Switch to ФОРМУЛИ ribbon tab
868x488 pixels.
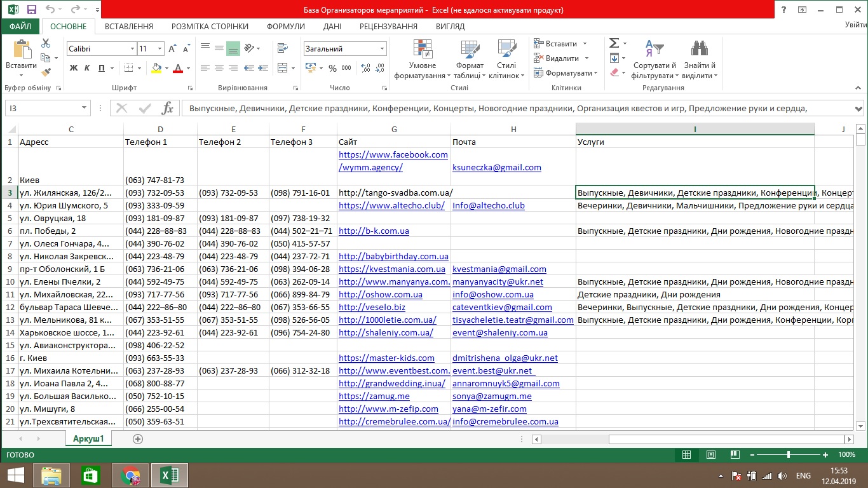285,27
